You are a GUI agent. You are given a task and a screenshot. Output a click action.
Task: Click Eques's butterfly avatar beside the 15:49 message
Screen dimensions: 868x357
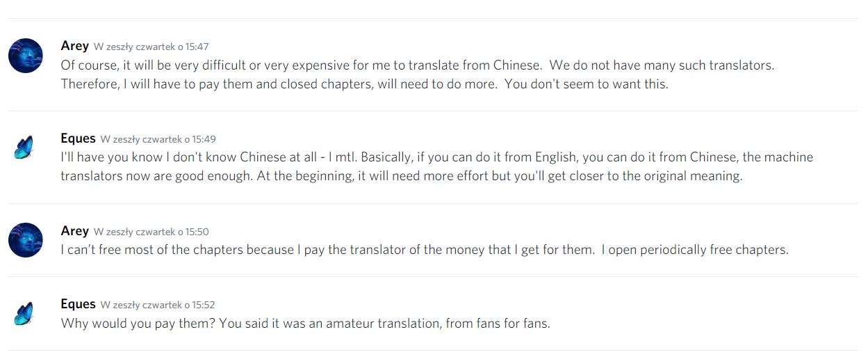[24, 148]
